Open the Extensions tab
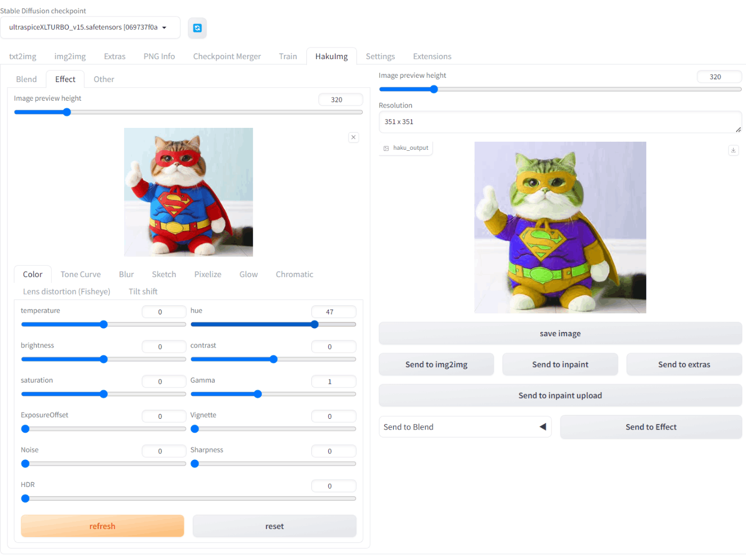746x560 pixels. coord(432,56)
